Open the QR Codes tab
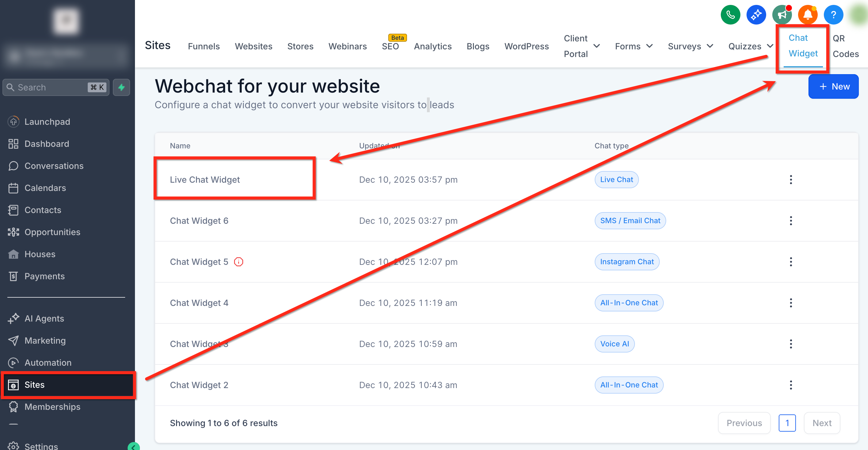This screenshot has height=450, width=868. pos(845,46)
